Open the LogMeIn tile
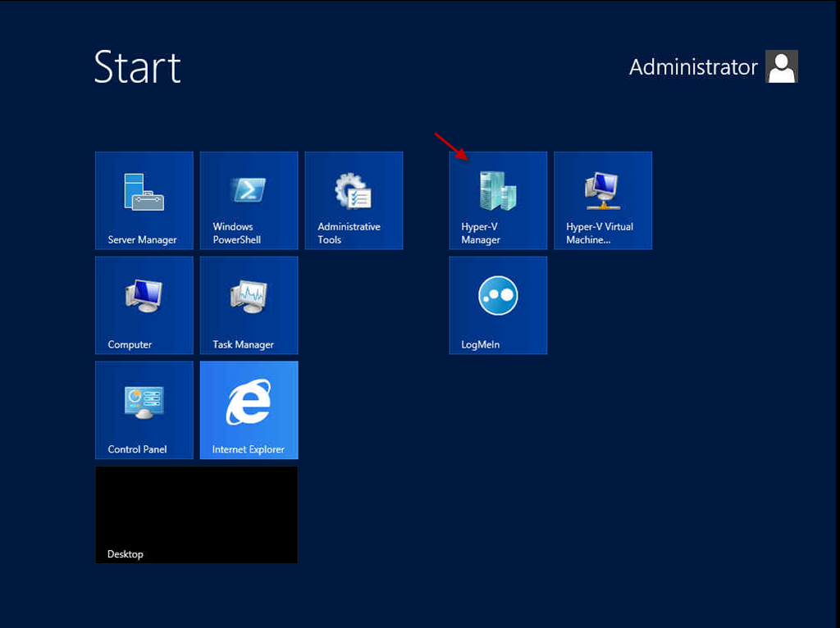The height and width of the screenshot is (628, 840). tap(498, 305)
